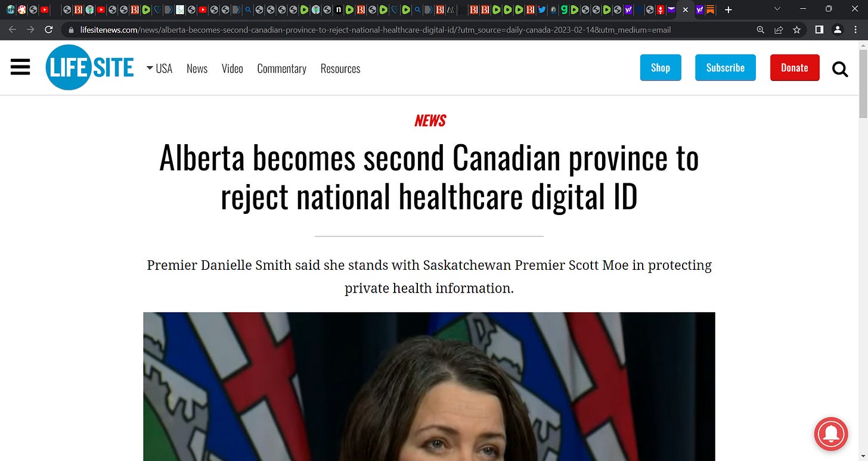Screen dimensions: 868x461
Task: Open the Chrome three-dot menu
Action: [855, 30]
